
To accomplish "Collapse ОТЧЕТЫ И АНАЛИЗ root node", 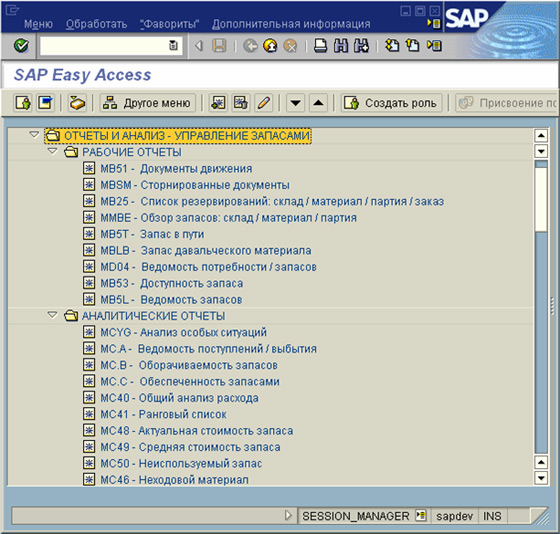I will click(34, 135).
